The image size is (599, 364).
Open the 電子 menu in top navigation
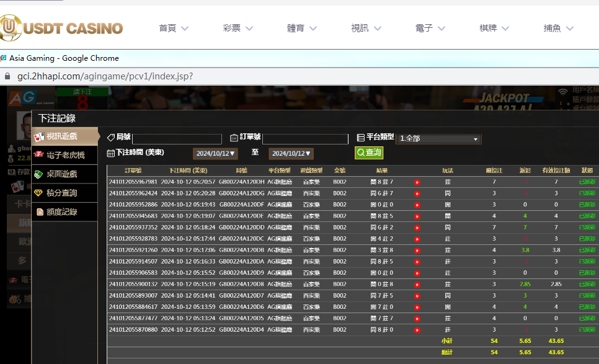tap(431, 28)
